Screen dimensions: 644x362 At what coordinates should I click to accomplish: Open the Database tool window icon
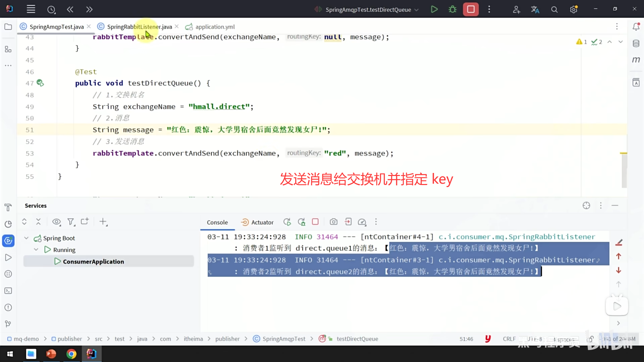tap(636, 43)
